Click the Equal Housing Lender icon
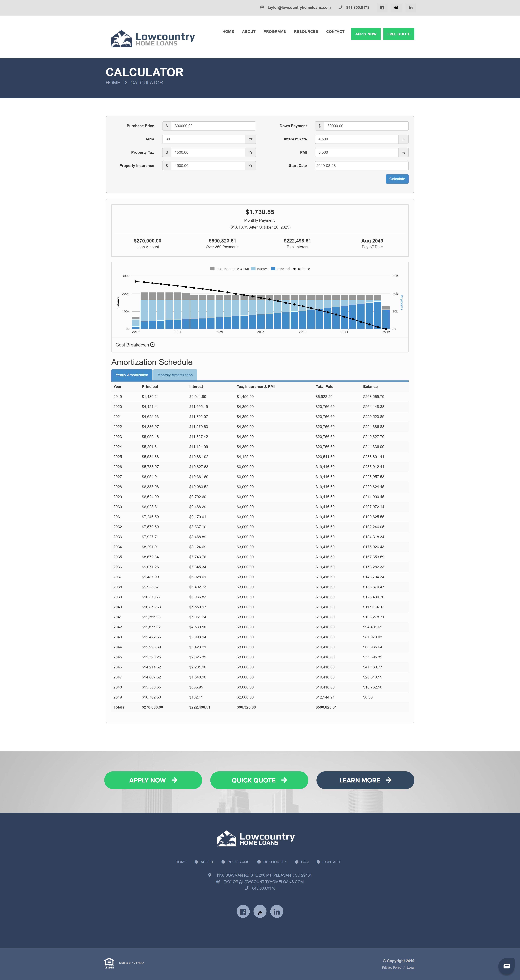The height and width of the screenshot is (980, 520). [x=109, y=963]
